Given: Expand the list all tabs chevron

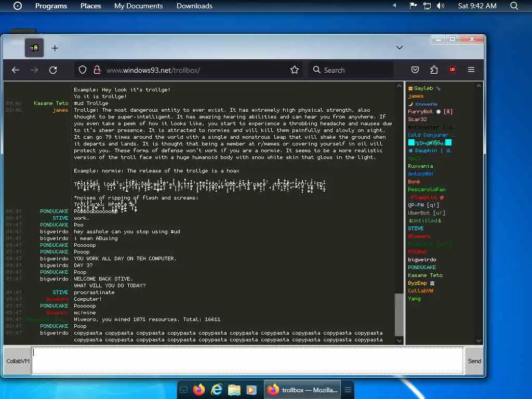Looking at the screenshot, I should tap(400, 47).
